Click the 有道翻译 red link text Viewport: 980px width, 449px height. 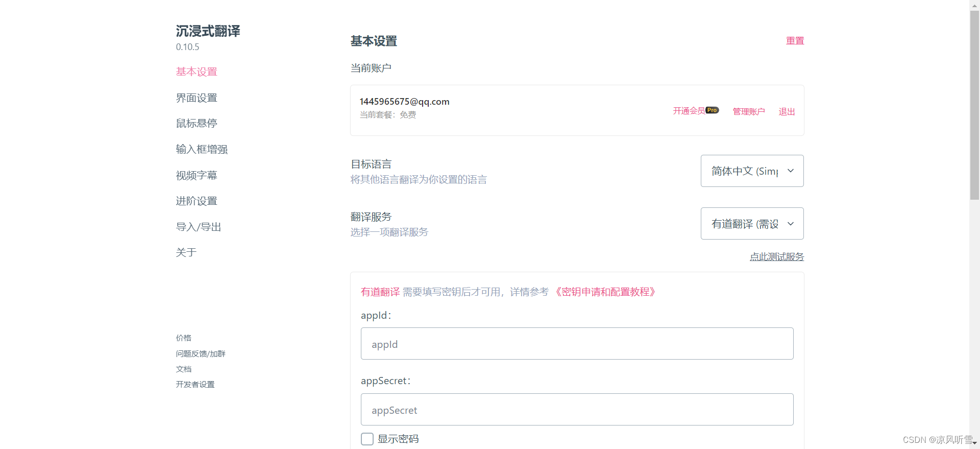[x=380, y=292]
